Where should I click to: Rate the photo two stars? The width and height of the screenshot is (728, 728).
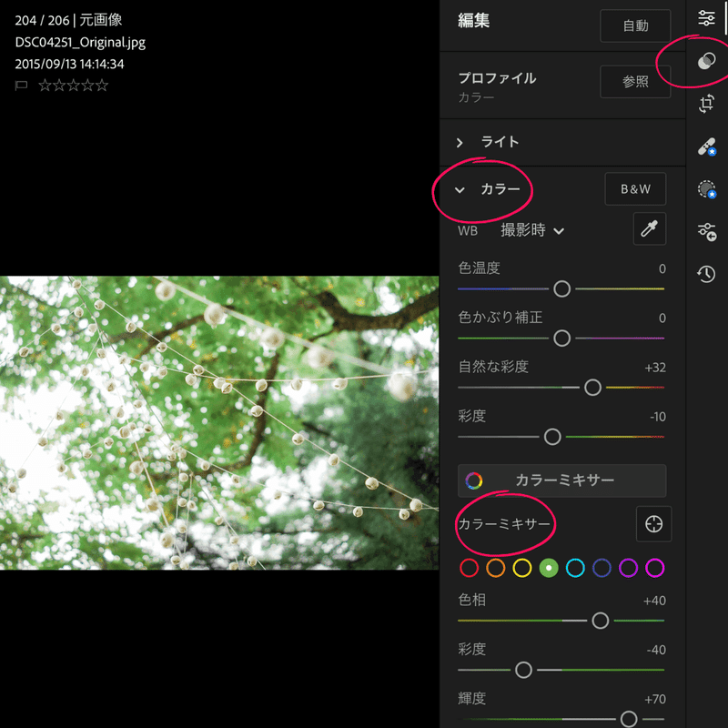tap(59, 85)
